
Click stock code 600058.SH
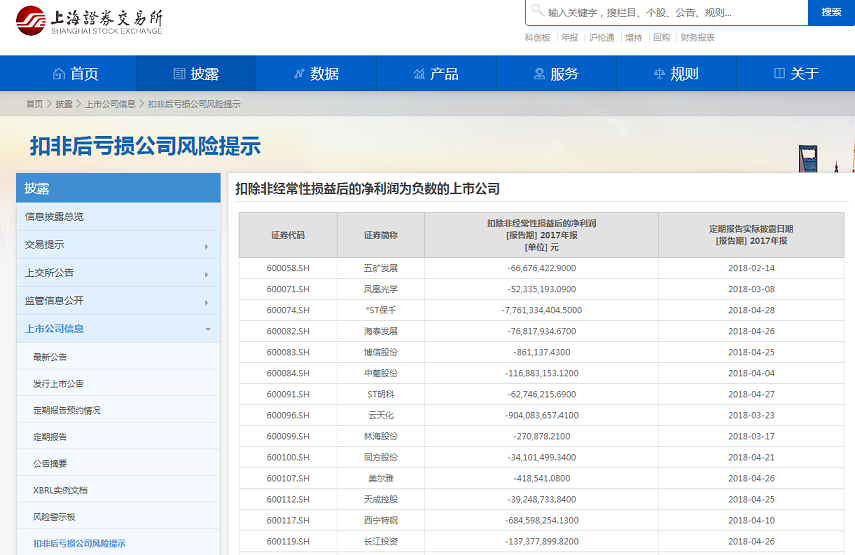pyautogui.click(x=288, y=268)
